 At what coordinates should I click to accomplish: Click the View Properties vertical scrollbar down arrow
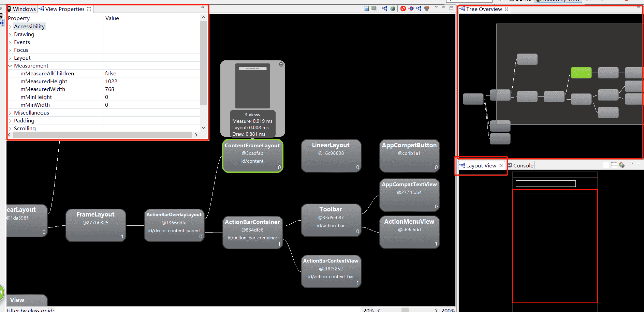click(x=204, y=128)
